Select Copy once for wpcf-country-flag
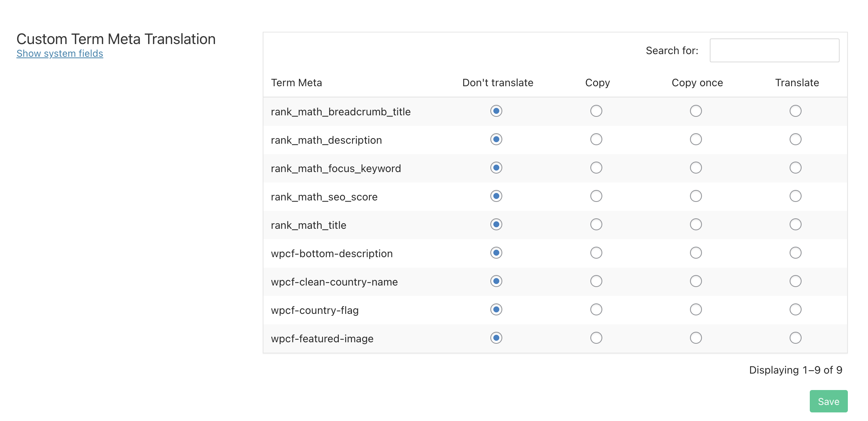The height and width of the screenshot is (421, 868). click(x=696, y=309)
